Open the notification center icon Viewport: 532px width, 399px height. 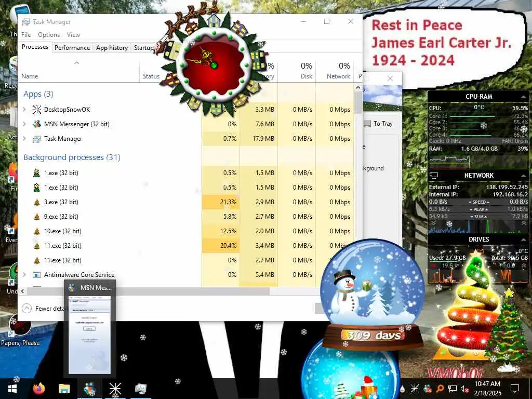tap(515, 389)
